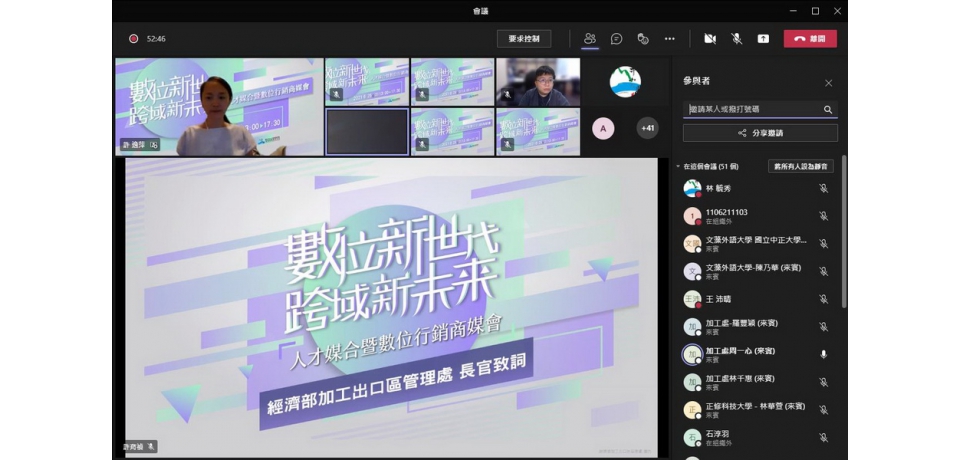Click active mic icon beside 加工處周一心

click(823, 354)
